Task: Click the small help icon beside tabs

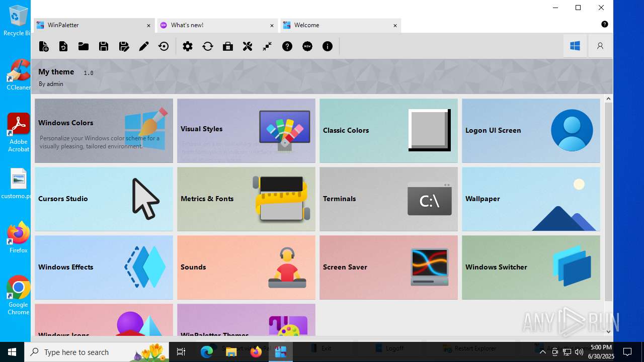Action: point(605,24)
